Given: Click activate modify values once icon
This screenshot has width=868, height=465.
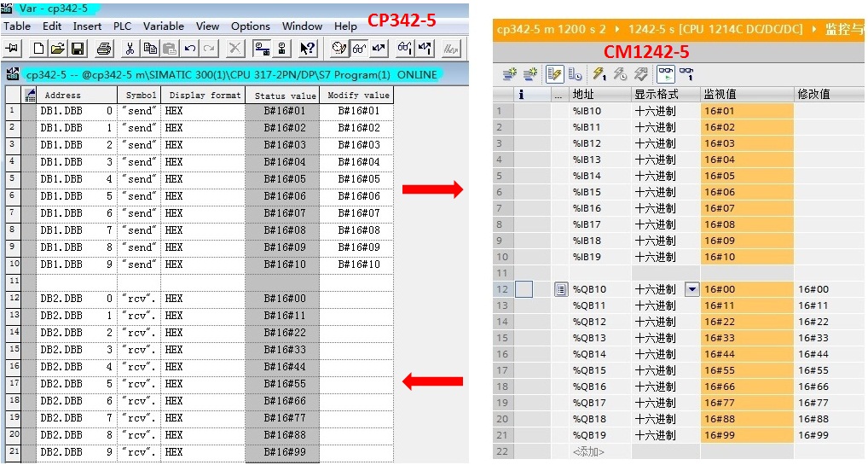Looking at the screenshot, I should (x=425, y=49).
